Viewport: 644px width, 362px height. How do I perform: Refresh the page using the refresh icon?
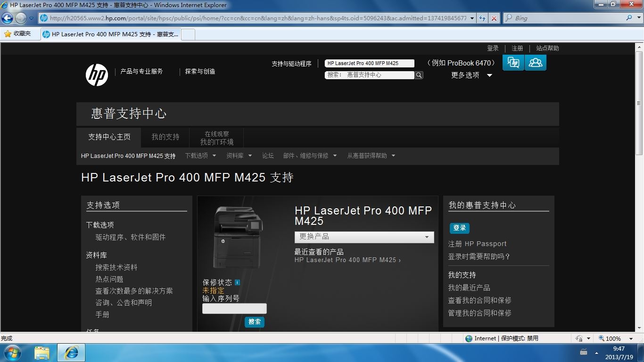[x=482, y=18]
